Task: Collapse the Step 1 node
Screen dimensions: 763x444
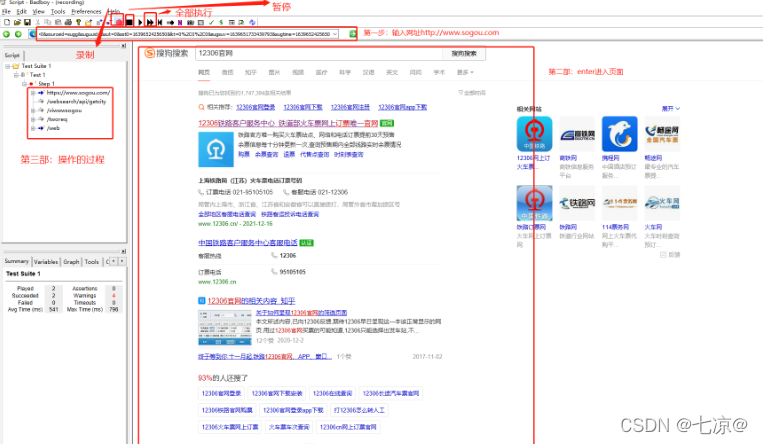Action: click(24, 84)
